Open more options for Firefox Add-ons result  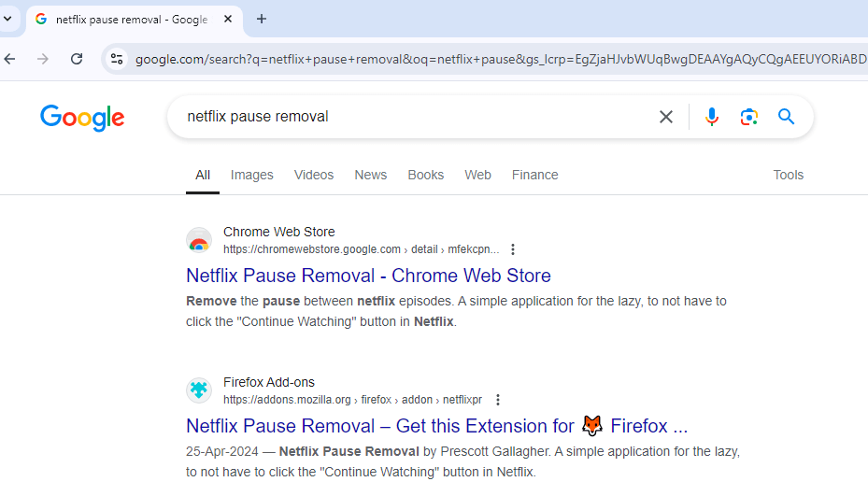(x=498, y=400)
